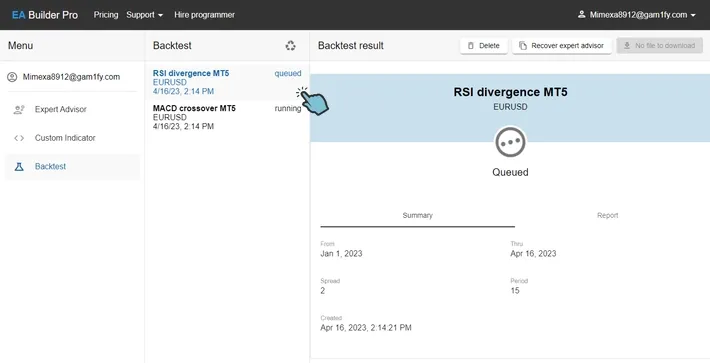This screenshot has height=363, width=710.
Task: Click the Backtest flask icon
Action: coord(19,167)
